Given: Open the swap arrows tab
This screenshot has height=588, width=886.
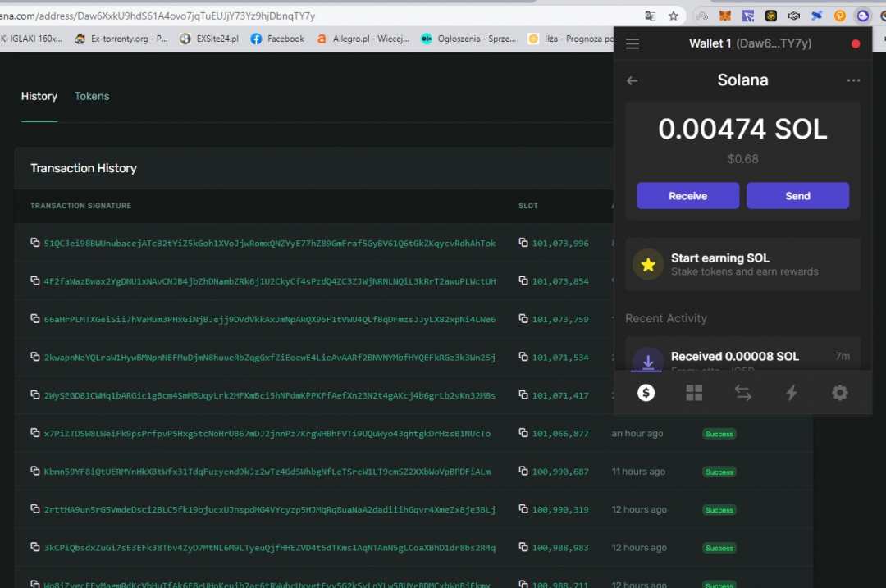Looking at the screenshot, I should (742, 393).
